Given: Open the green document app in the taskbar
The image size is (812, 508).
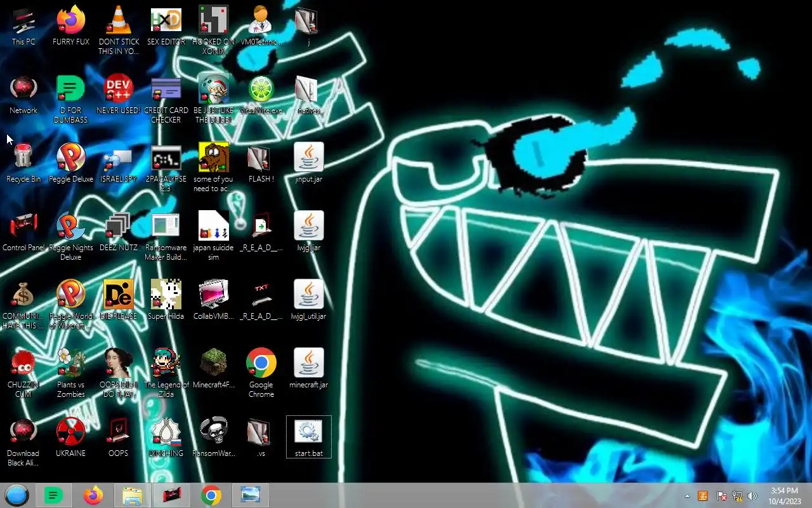Looking at the screenshot, I should click(55, 495).
